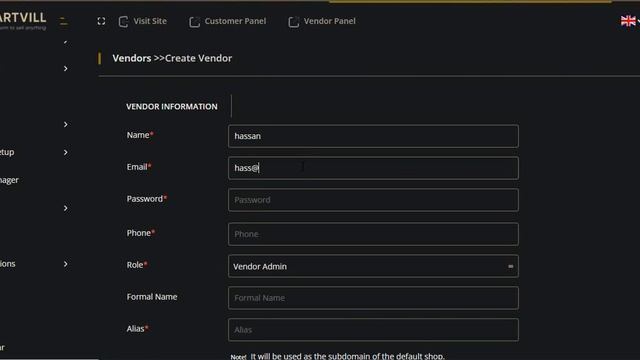This screenshot has width=640, height=360.
Task: Click the Alias input field
Action: coord(373,329)
